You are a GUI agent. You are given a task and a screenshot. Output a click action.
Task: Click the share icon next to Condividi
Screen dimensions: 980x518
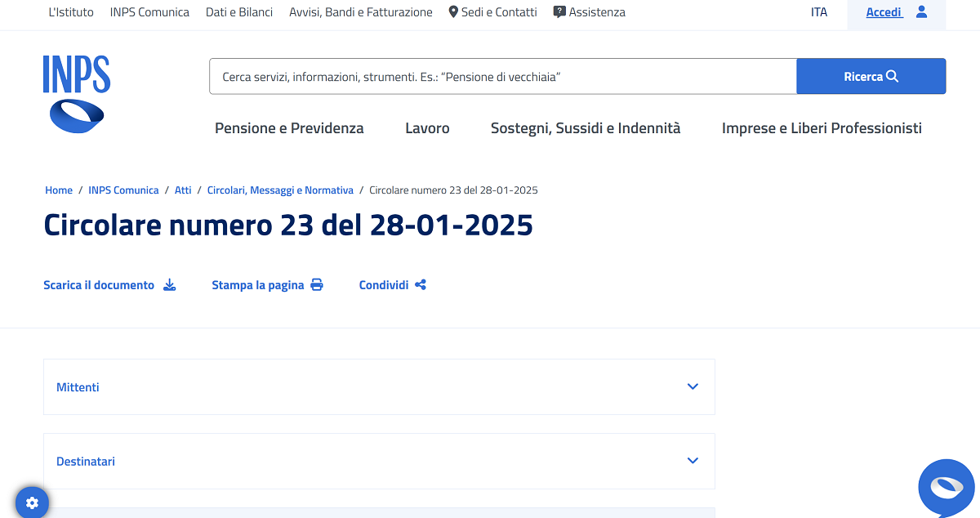tap(420, 284)
